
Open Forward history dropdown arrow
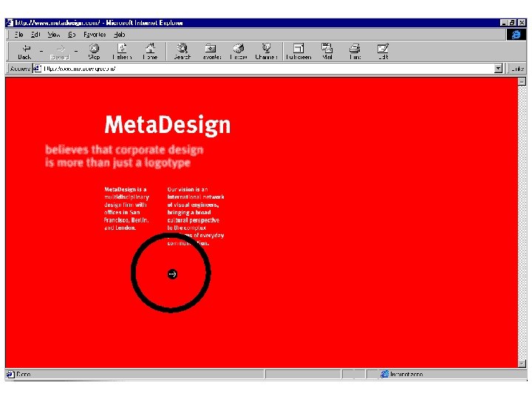(76, 51)
